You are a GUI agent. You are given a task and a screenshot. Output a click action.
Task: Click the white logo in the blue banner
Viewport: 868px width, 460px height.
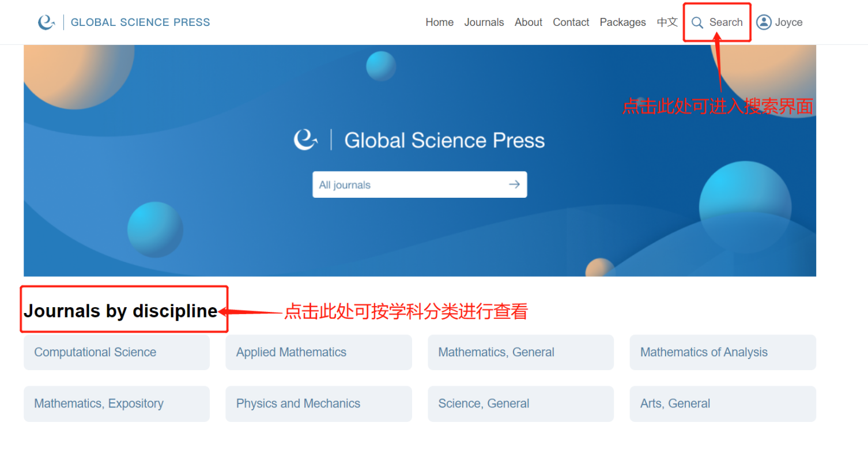click(305, 140)
